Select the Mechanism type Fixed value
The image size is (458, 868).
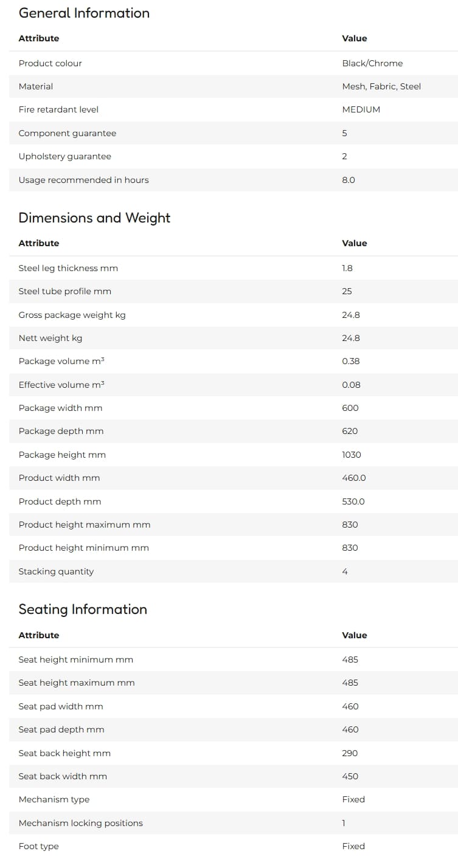click(353, 799)
